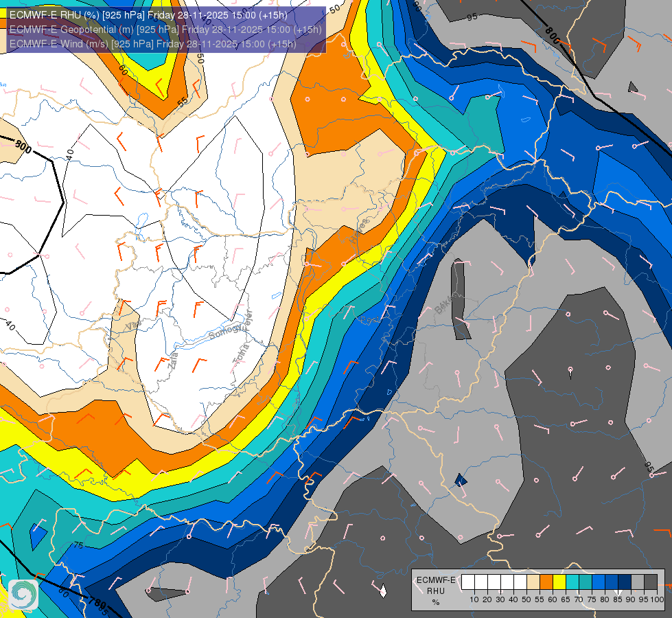Click the legend tick label 30
Image resolution: width=672 pixels, height=618 pixels.
500,599
